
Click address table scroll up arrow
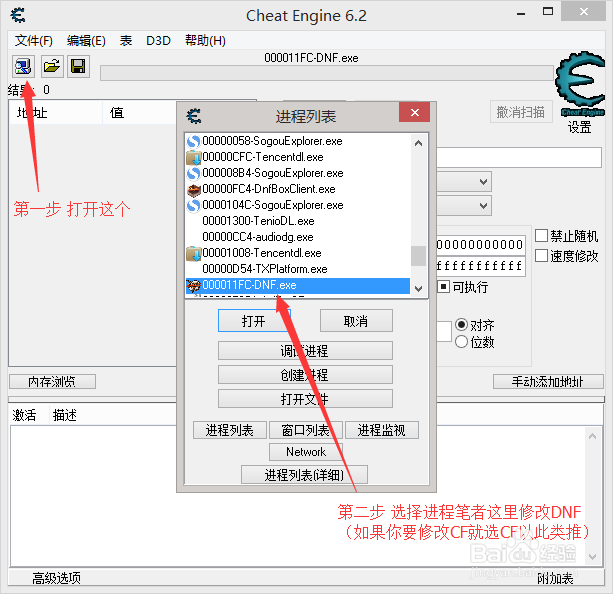593,436
